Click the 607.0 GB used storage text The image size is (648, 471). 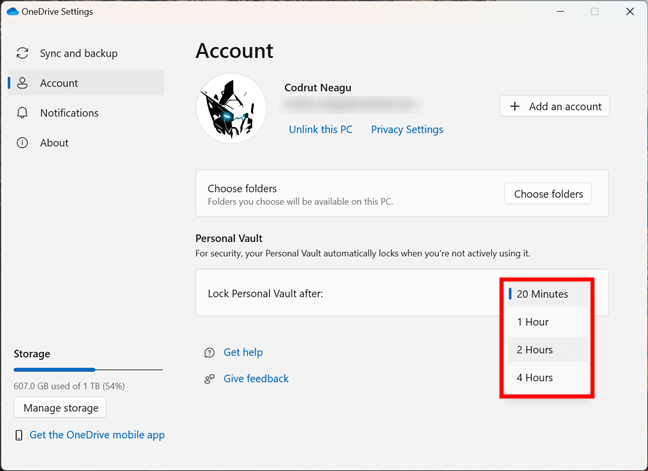pyautogui.click(x=69, y=386)
